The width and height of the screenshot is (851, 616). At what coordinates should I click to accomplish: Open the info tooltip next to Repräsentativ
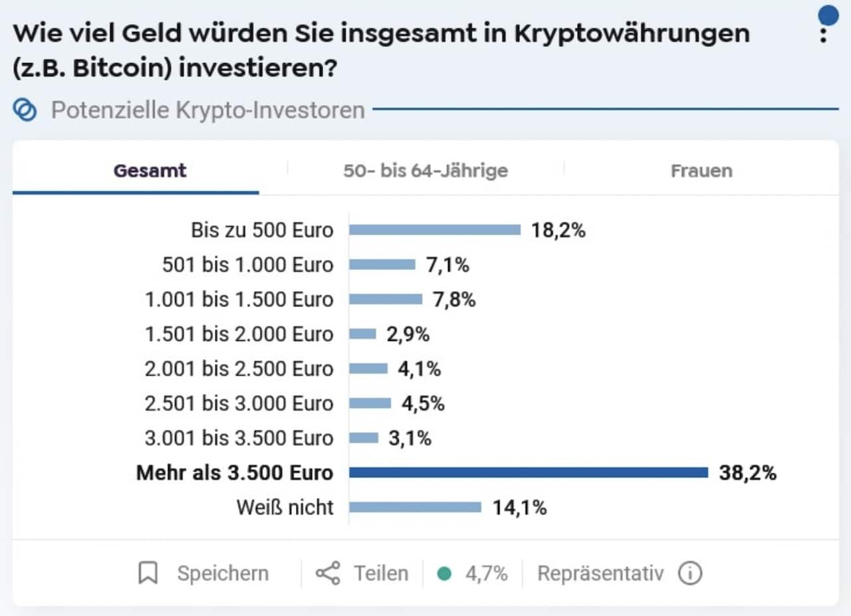(x=689, y=572)
